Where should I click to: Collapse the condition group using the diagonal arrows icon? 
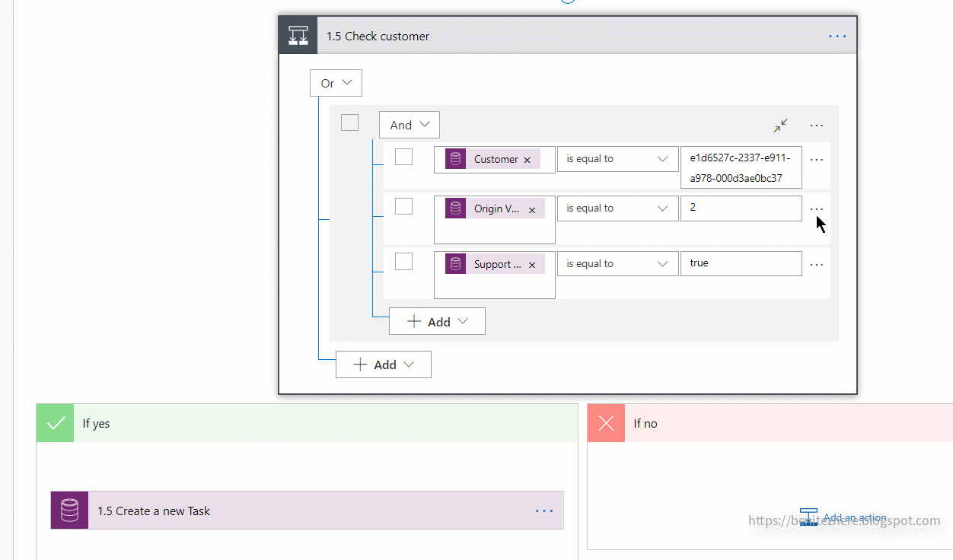[x=779, y=125]
